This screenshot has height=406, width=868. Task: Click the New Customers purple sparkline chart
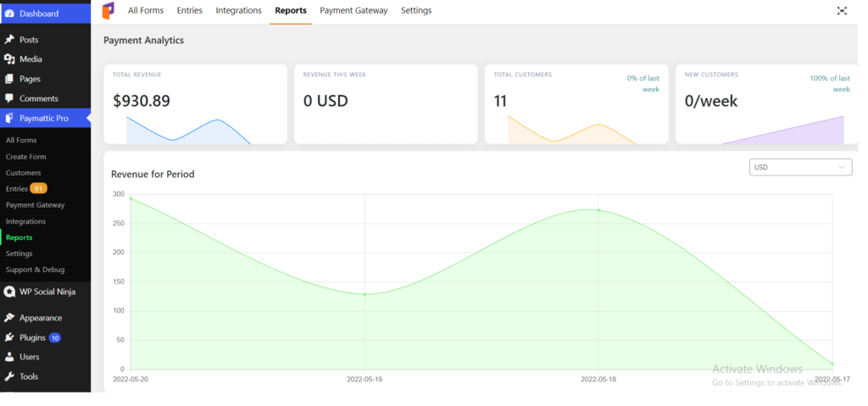[782, 131]
